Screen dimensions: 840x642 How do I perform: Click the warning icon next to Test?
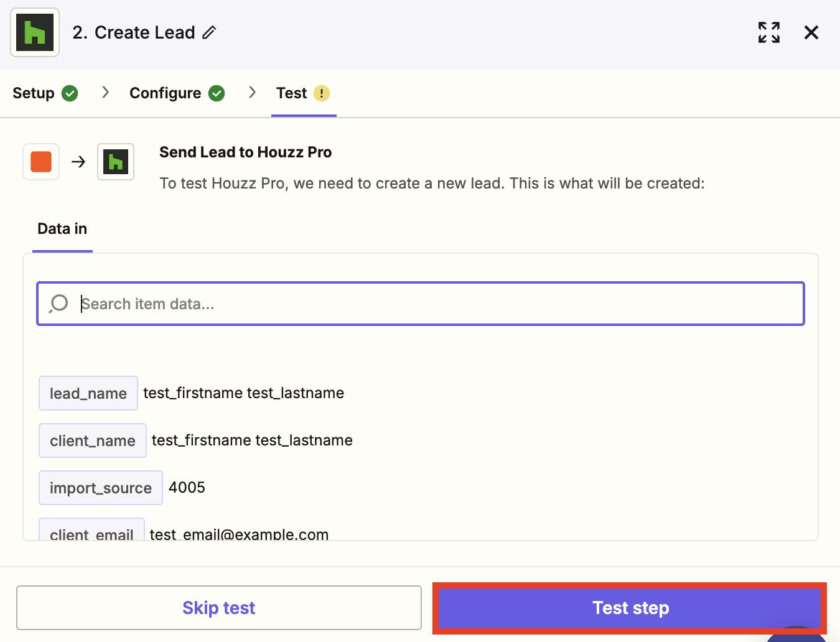321,93
